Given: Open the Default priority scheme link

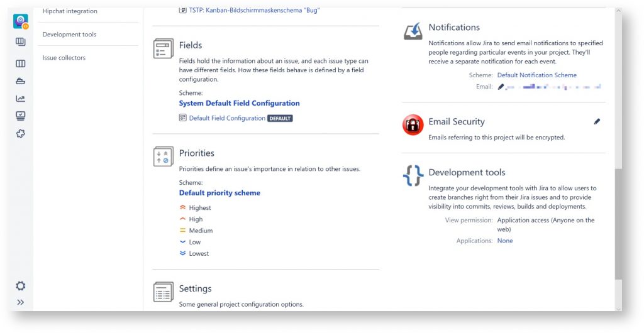Looking at the screenshot, I should click(219, 193).
